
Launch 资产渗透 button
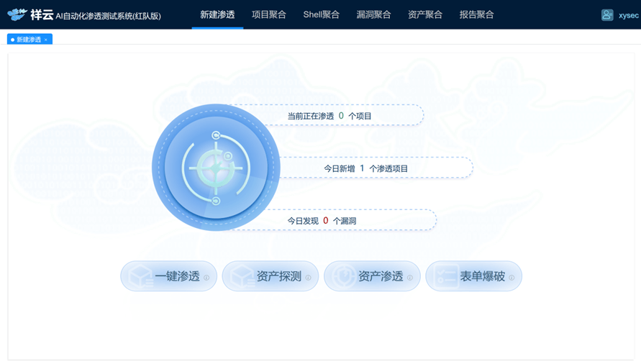coord(372,276)
